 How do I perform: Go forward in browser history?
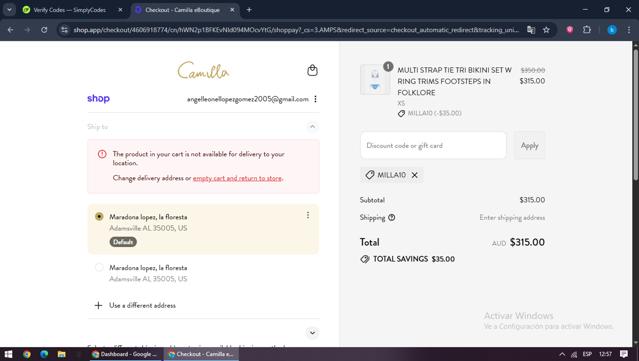coord(27,30)
